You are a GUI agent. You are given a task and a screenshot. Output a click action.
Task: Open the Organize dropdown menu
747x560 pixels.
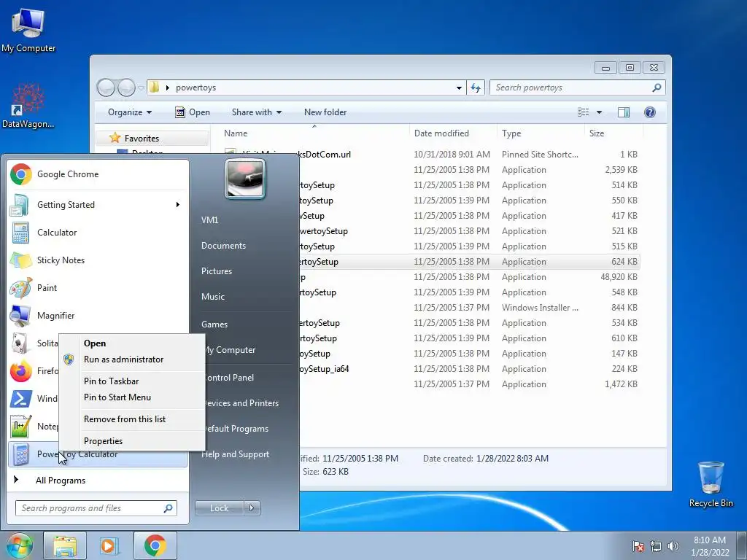[x=130, y=112]
